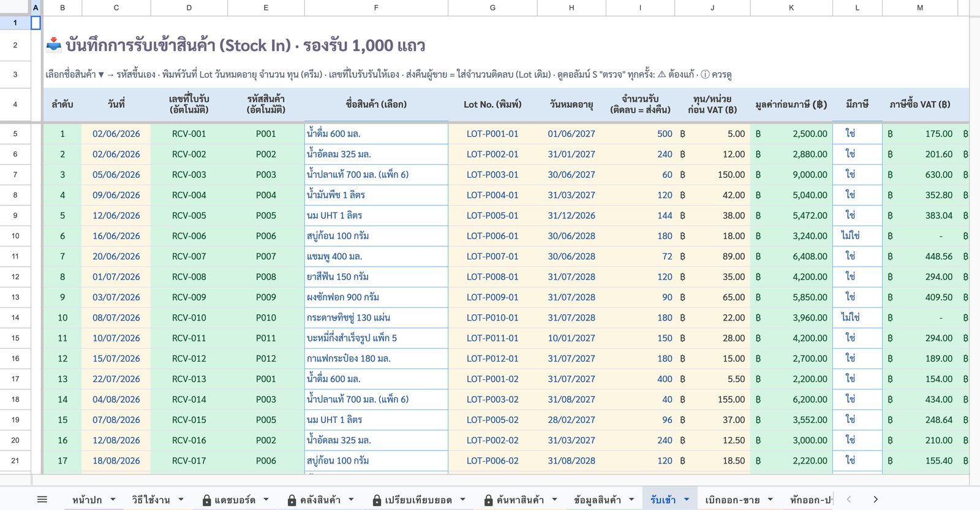
Task: Select column F header
Action: 376,7
